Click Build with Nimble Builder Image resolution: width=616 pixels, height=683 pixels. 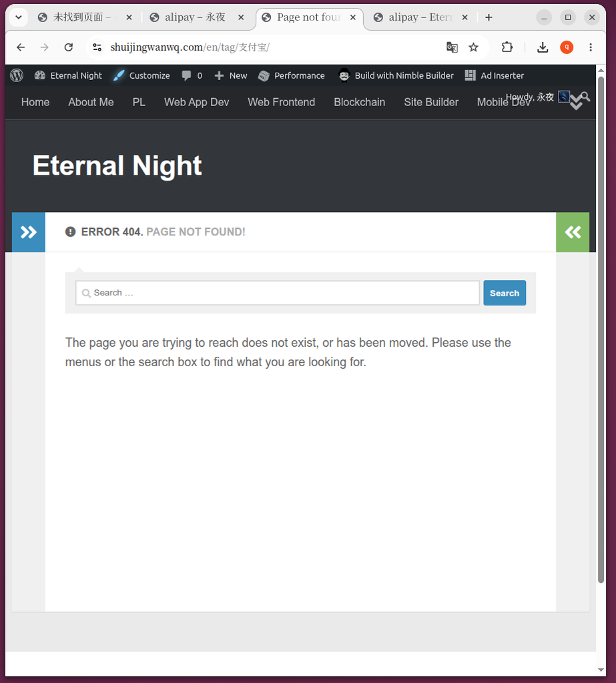click(396, 75)
